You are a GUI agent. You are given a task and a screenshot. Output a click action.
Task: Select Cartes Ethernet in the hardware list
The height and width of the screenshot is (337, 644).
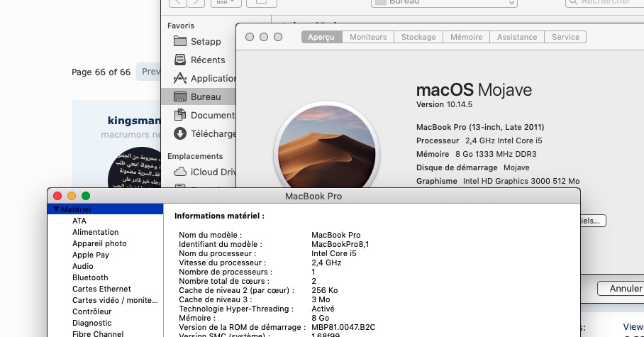pyautogui.click(x=101, y=289)
